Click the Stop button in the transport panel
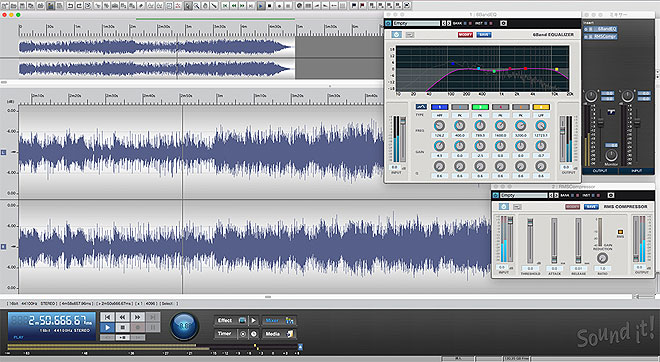 (122, 327)
